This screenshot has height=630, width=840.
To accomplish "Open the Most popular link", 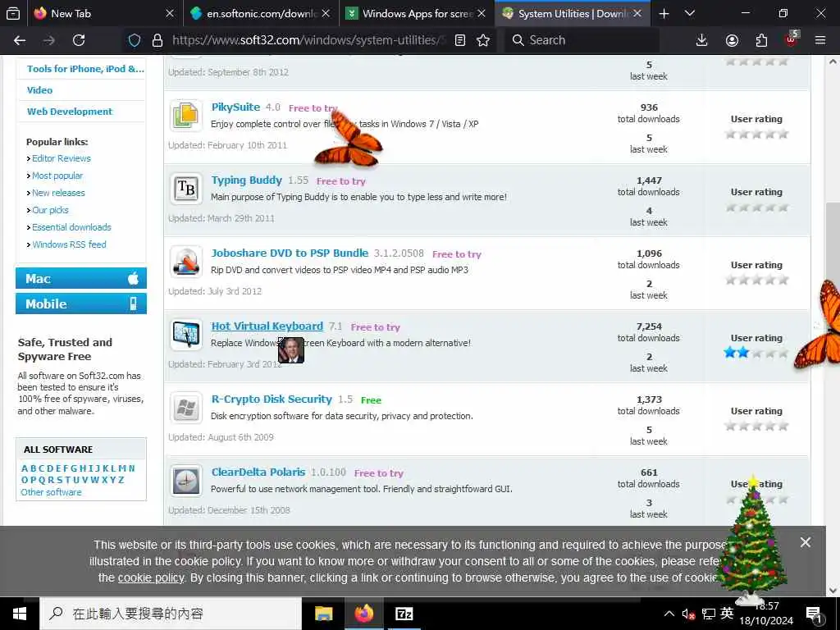I will pyautogui.click(x=57, y=176).
